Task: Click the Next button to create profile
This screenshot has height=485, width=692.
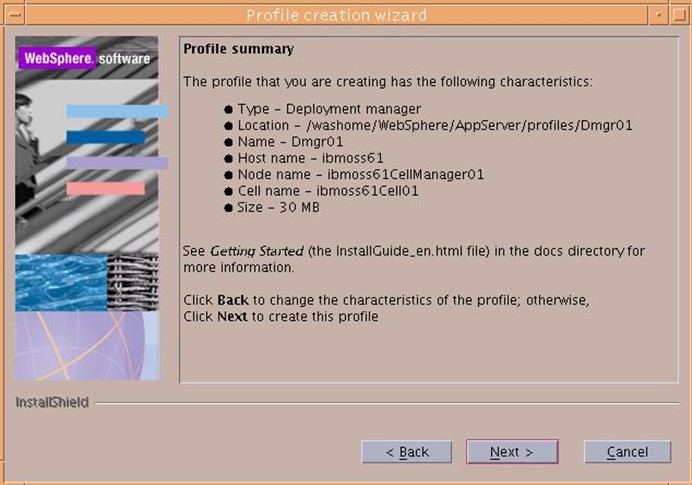Action: click(x=511, y=452)
